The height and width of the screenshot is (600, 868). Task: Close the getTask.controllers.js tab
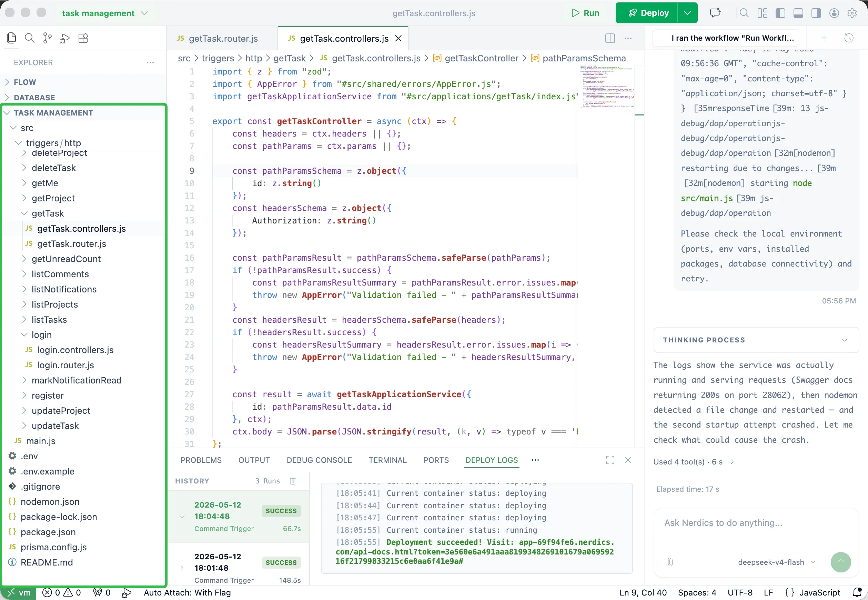[x=398, y=38]
